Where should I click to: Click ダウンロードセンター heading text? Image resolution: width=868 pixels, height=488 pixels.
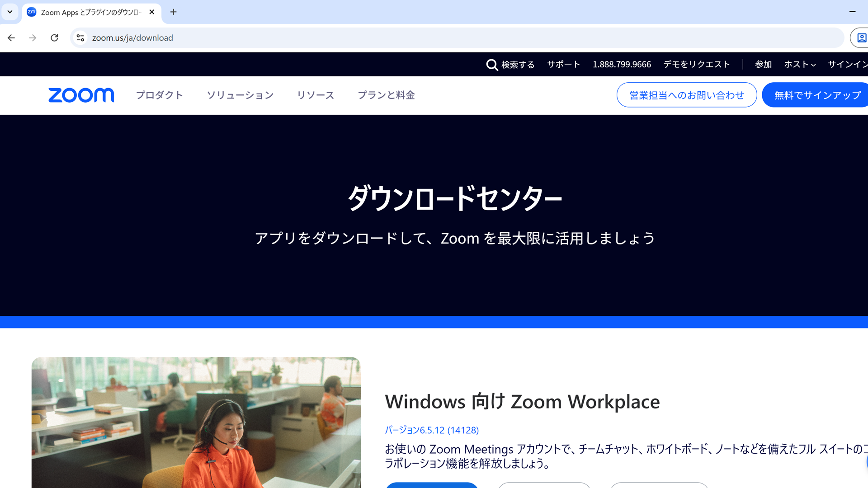455,198
